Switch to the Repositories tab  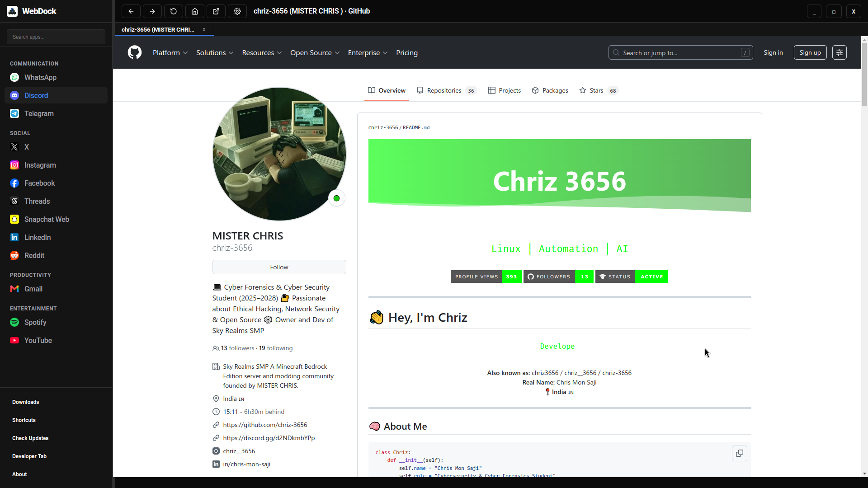point(447,90)
